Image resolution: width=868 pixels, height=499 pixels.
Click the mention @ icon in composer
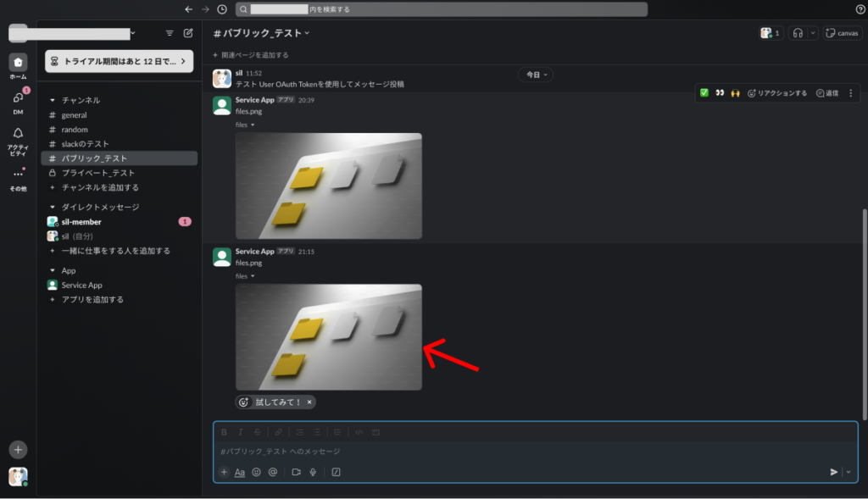[273, 472]
